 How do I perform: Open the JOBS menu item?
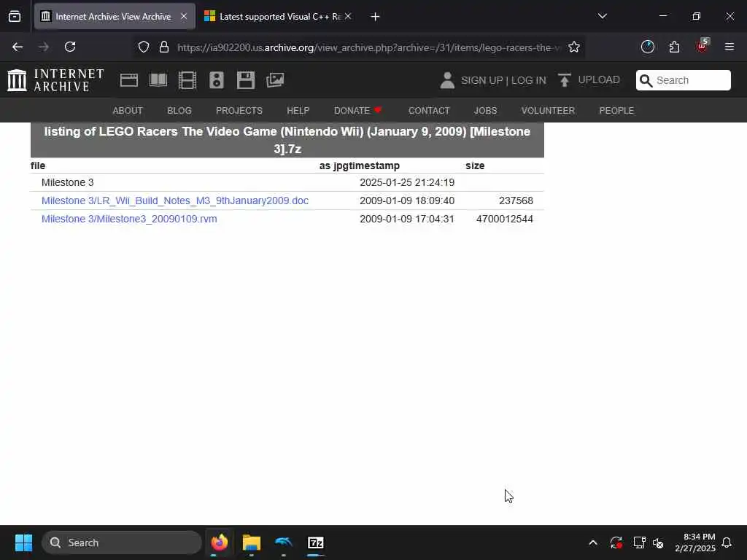coord(485,111)
